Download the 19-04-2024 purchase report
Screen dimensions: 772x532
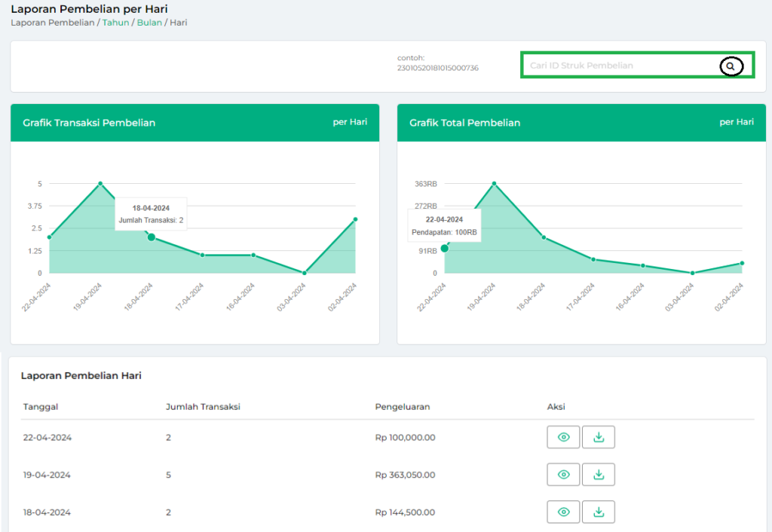(x=599, y=475)
